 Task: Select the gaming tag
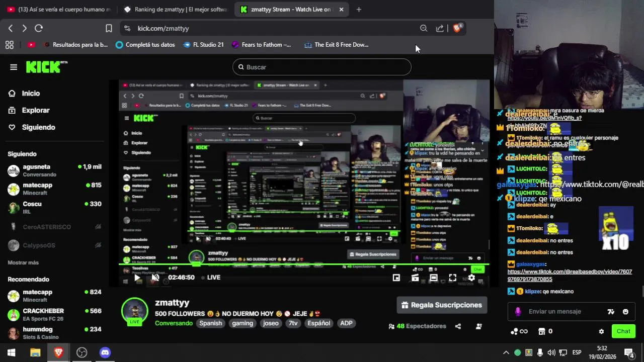tap(243, 323)
